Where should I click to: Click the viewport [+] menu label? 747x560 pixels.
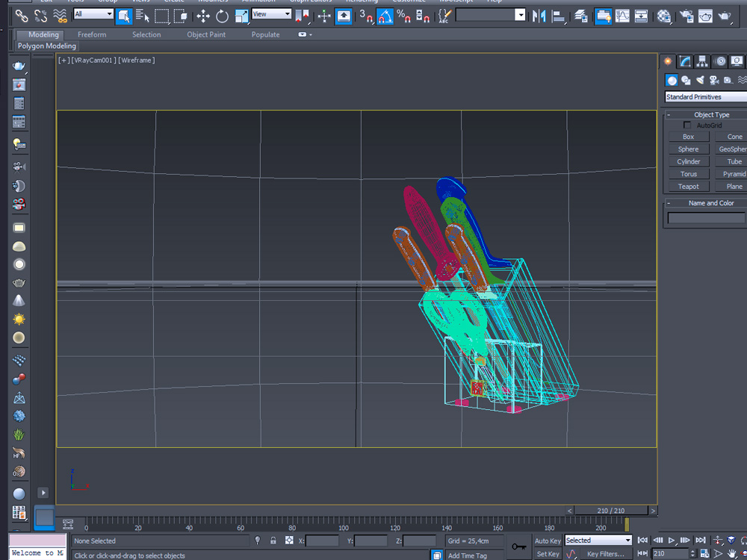[x=63, y=60]
